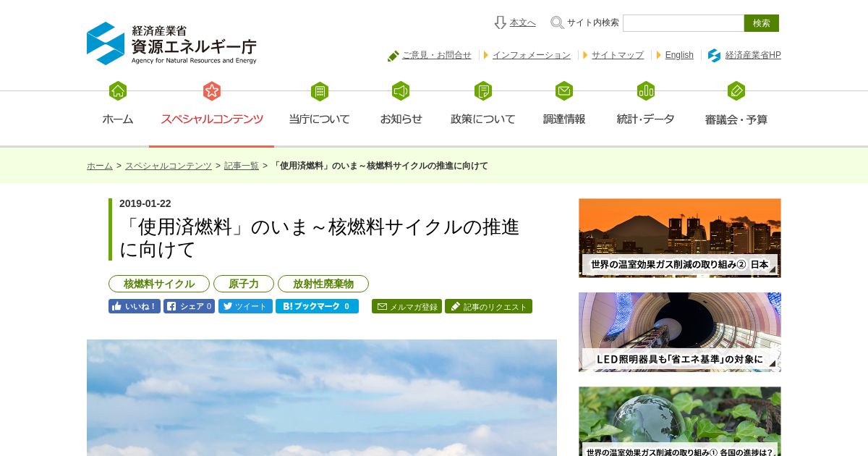Screen dimensions: 868x456
Task: Click the 記事のリクエスト button
Action: (x=488, y=306)
